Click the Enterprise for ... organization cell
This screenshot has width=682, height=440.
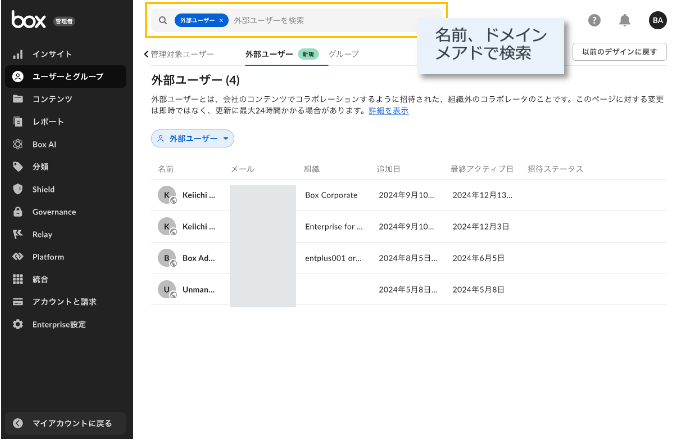(334, 227)
